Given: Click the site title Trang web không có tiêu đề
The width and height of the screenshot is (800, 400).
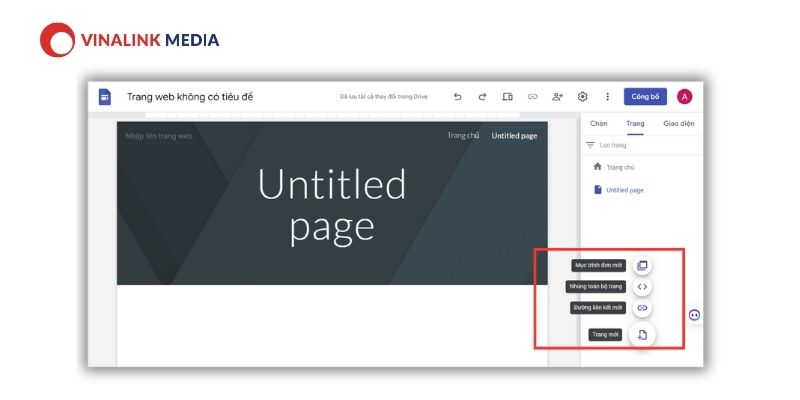Looking at the screenshot, I should tap(190, 97).
